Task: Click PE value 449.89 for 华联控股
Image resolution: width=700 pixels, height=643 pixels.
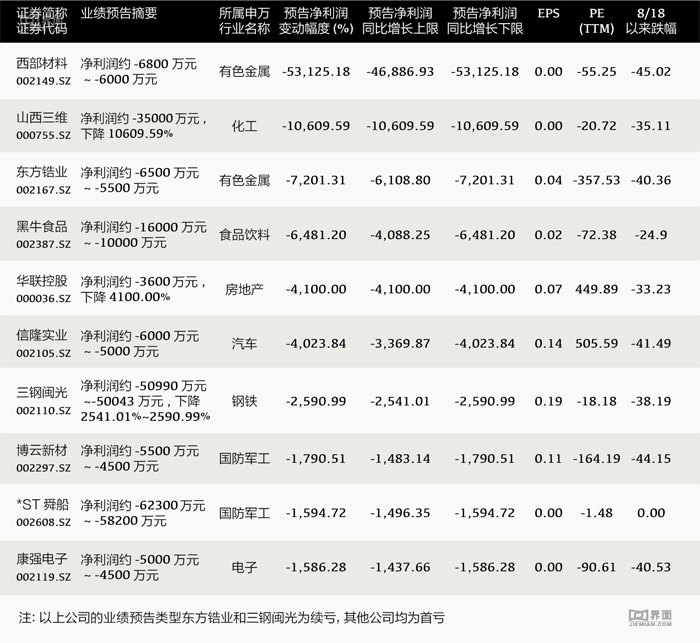Action: pos(596,289)
